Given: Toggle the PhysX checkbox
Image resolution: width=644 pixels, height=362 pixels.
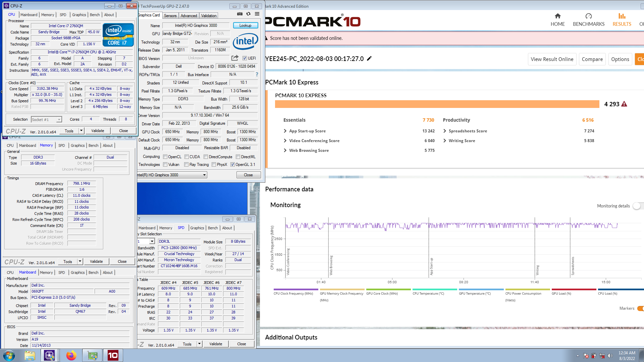Looking at the screenshot, I should click(214, 165).
